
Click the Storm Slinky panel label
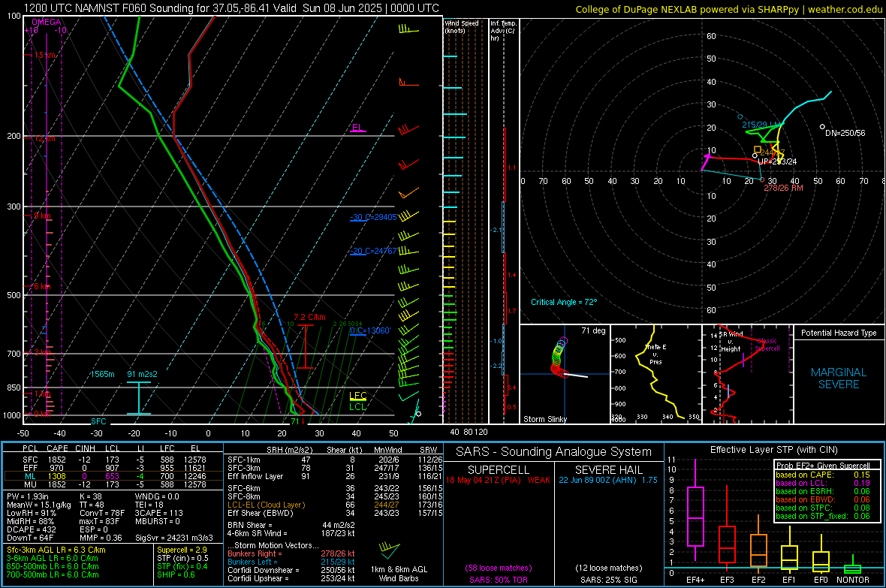pyautogui.click(x=545, y=419)
